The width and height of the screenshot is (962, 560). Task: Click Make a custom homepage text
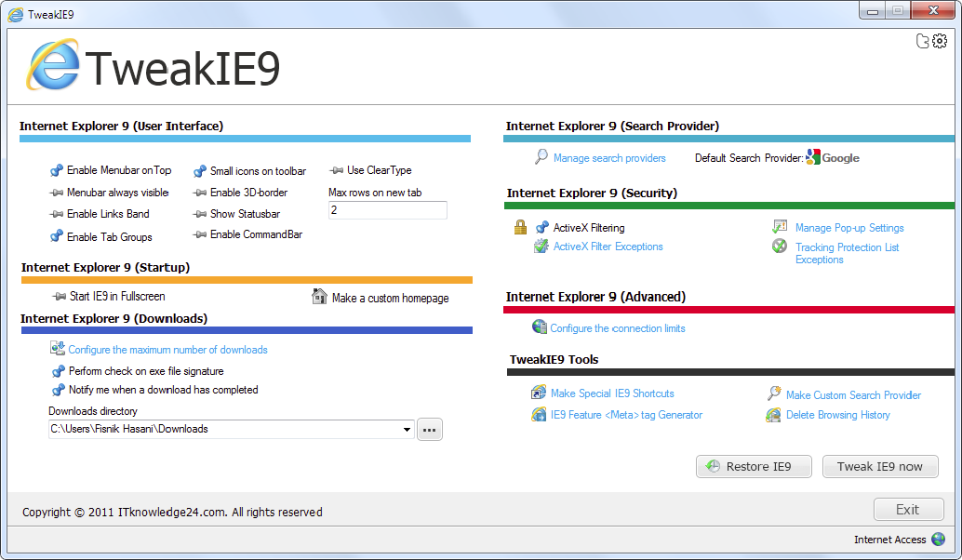(x=390, y=298)
